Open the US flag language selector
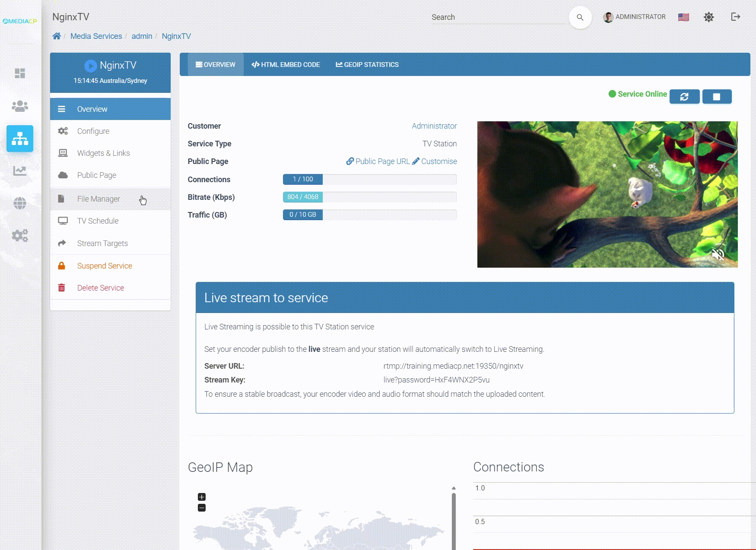The image size is (756, 550). (x=683, y=17)
